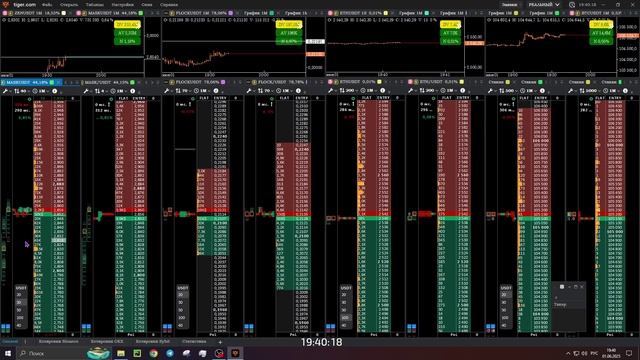Open the Копировка Binance workspace tab
Viewport: 640px width, 360px height.
(58, 342)
